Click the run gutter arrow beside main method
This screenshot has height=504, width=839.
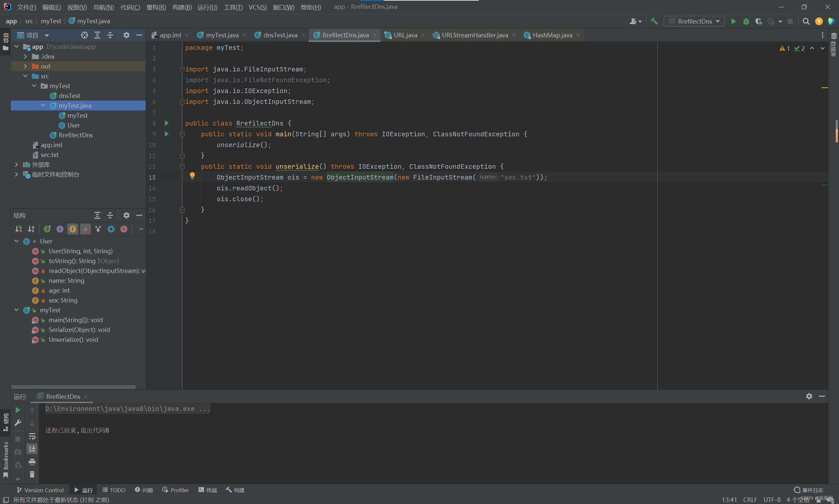pos(166,134)
